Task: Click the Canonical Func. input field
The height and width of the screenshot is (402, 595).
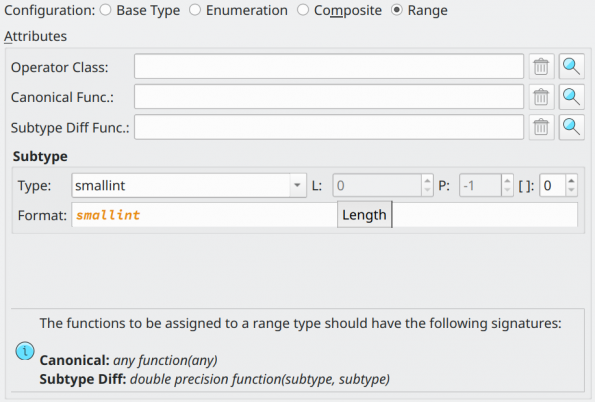Action: [329, 97]
